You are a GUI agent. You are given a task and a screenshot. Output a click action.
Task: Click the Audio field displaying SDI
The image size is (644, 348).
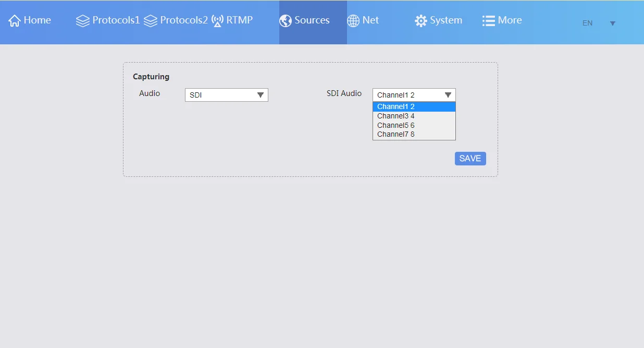click(219, 94)
